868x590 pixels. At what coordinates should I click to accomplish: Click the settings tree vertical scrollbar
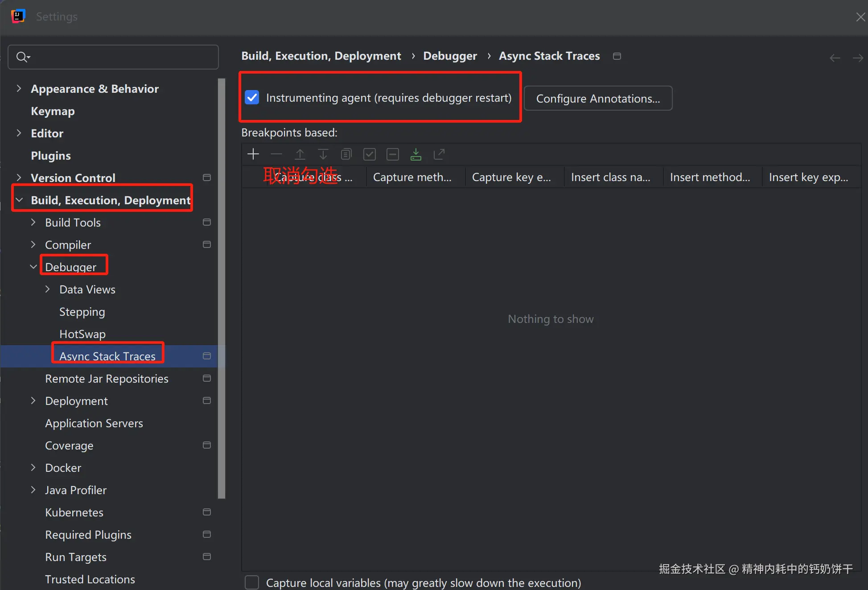point(221,285)
